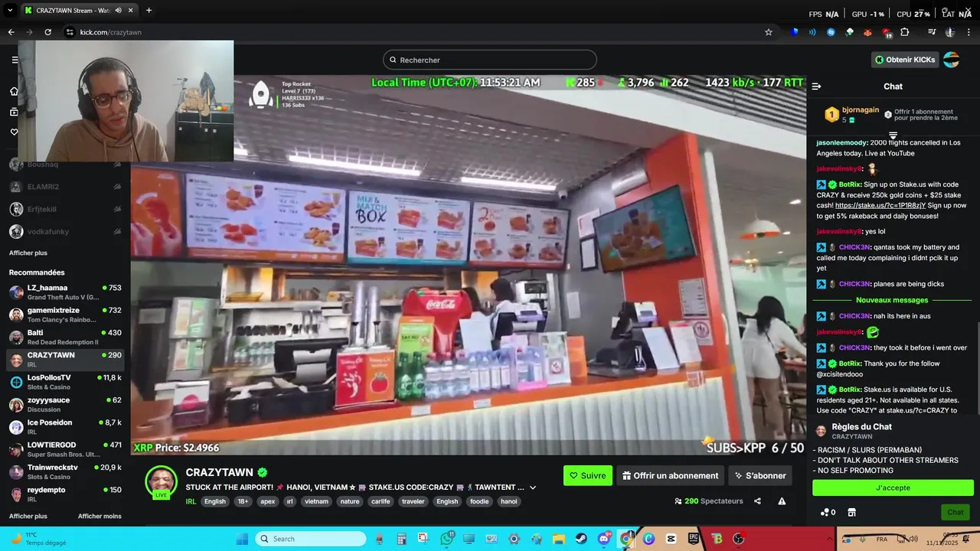Open Discord from the taskbar
The height and width of the screenshot is (551, 980).
pos(605,539)
